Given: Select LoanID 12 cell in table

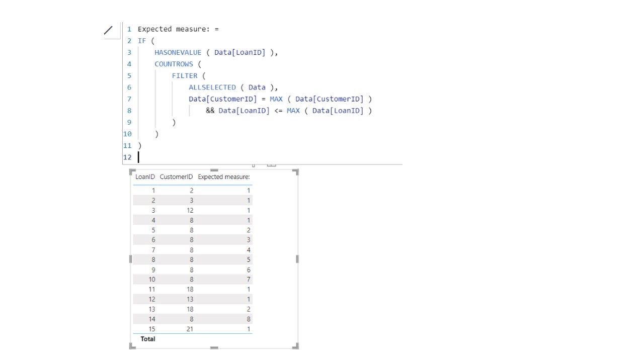Looking at the screenshot, I should click(x=152, y=299).
